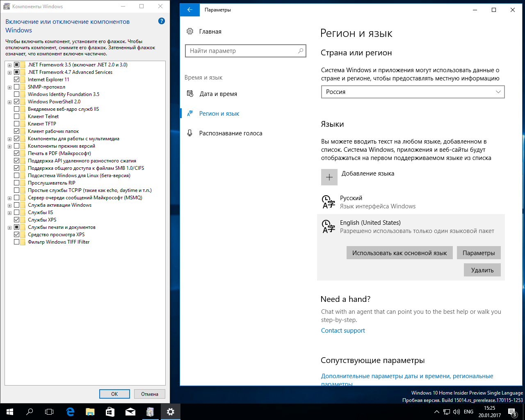Open the country dropdown showing Россия

tap(413, 92)
